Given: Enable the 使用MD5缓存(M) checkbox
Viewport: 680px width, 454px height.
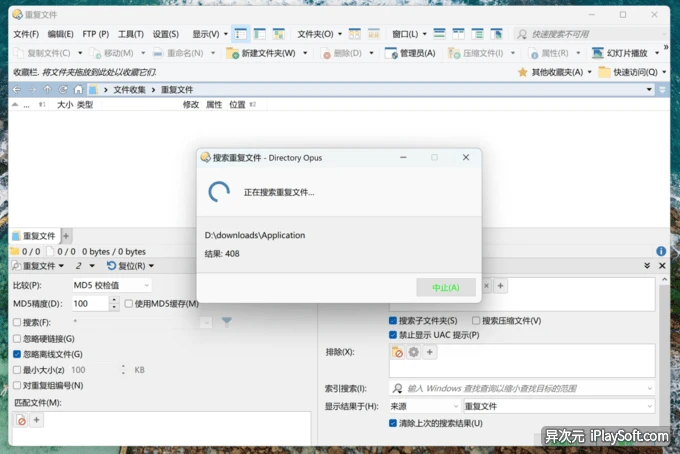Looking at the screenshot, I should 130,304.
